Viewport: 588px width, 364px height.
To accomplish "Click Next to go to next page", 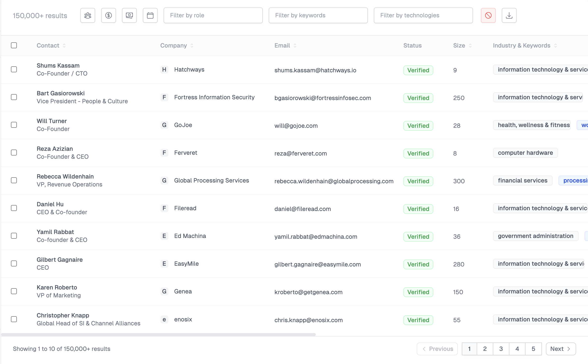I will [561, 349].
